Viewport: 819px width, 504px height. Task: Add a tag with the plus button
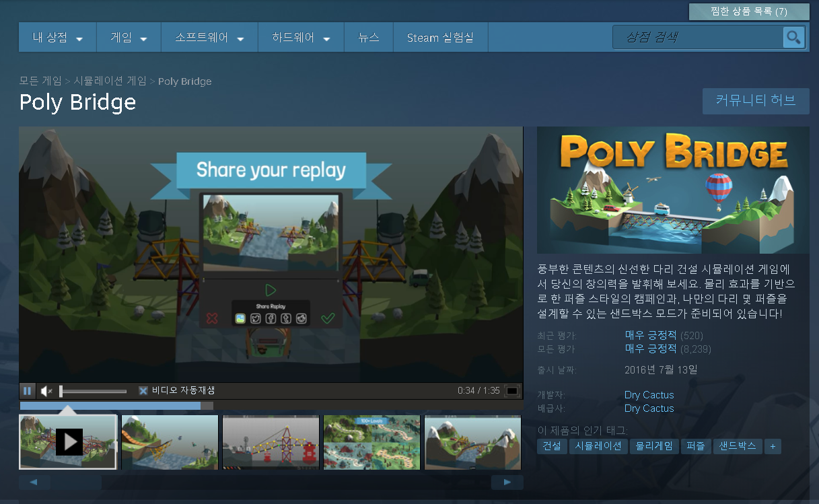point(773,446)
